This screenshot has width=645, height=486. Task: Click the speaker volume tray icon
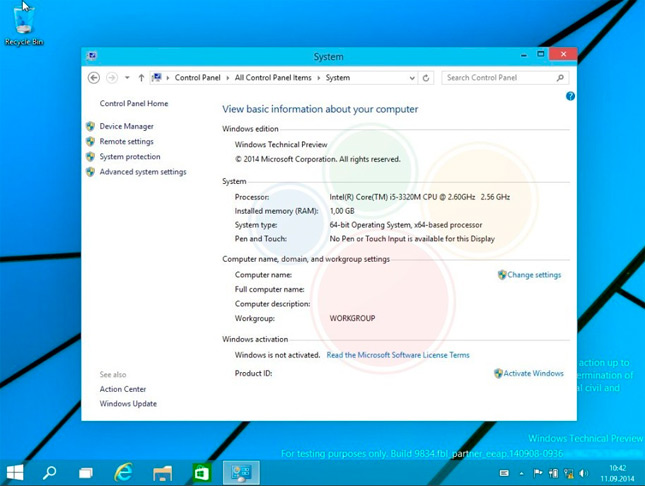click(x=583, y=473)
